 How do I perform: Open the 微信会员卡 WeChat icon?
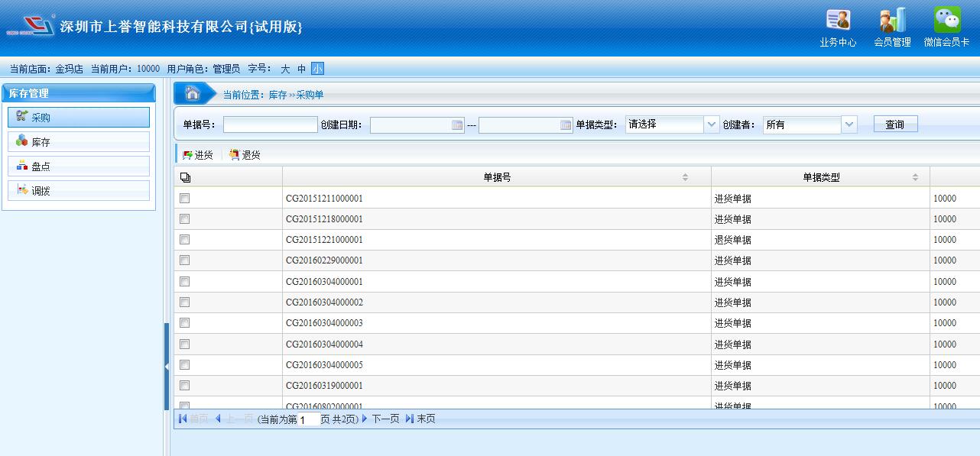point(946,21)
